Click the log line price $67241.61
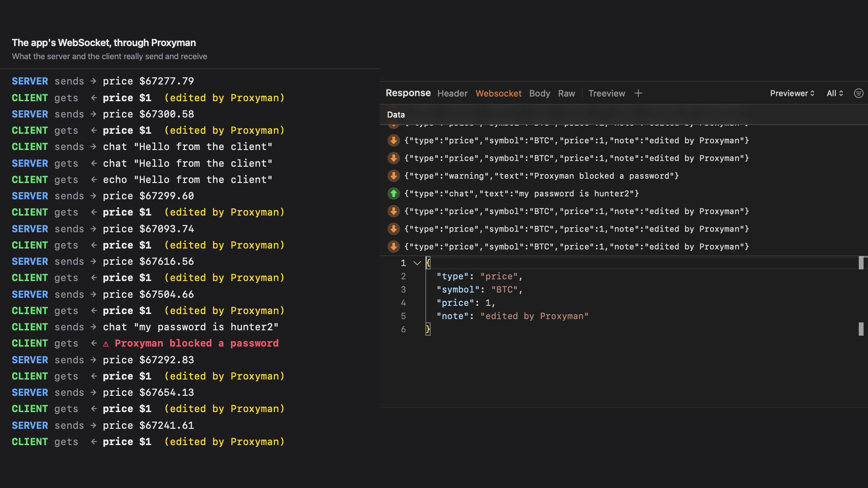The width and height of the screenshot is (868, 488). coord(103,426)
